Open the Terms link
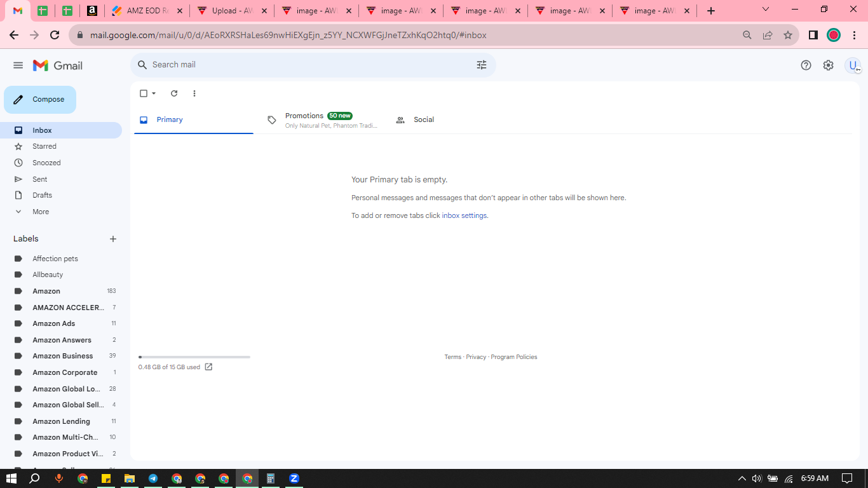The width and height of the screenshot is (868, 488). coord(453,357)
